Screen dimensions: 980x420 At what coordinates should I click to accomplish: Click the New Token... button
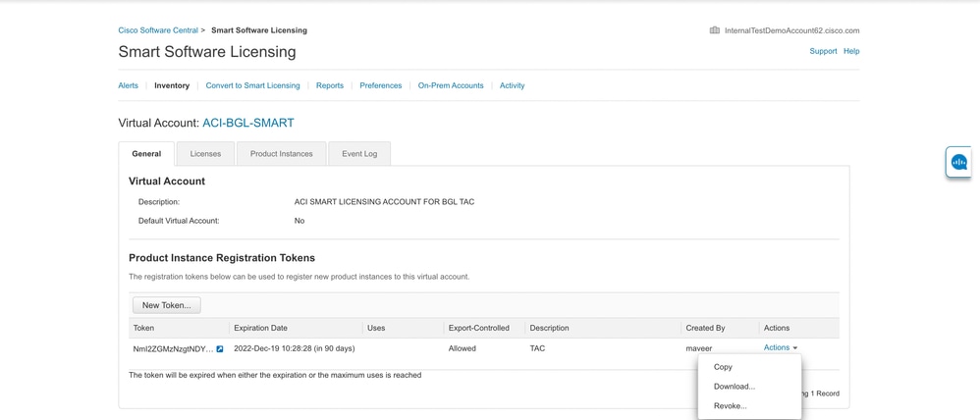coord(167,305)
